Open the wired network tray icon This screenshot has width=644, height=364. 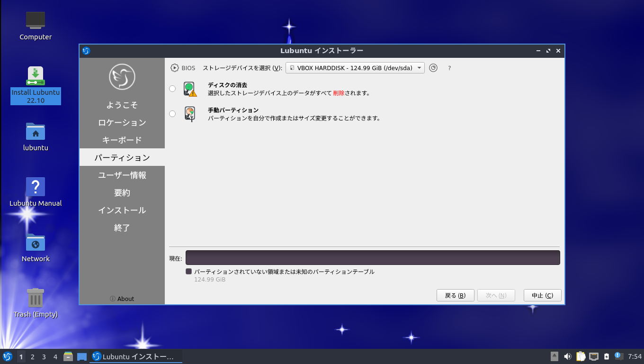593,356
